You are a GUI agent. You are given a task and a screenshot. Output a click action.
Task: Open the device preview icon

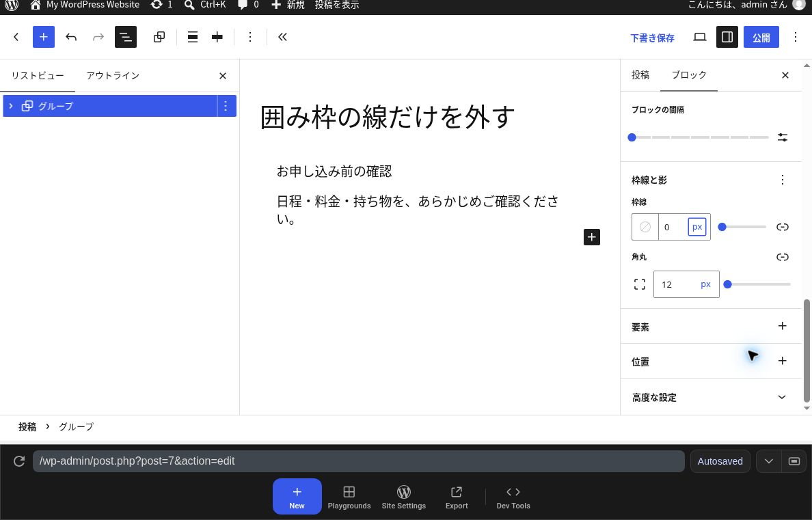coord(700,37)
